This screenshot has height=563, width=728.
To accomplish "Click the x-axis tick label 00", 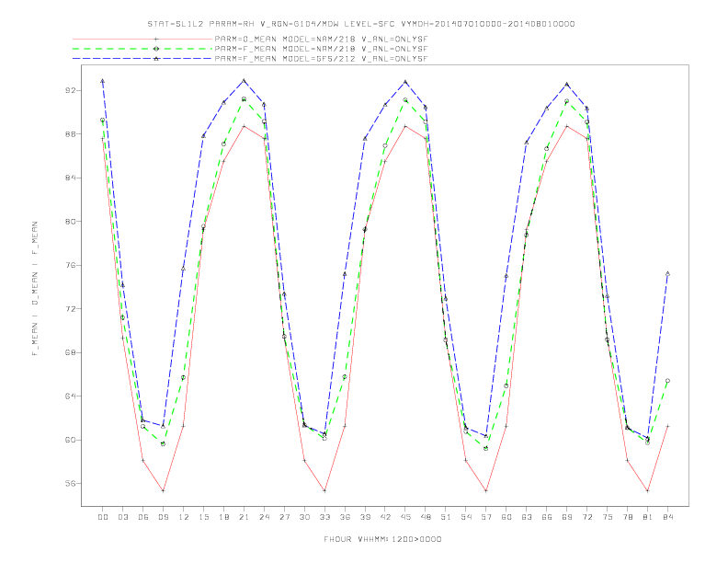I will tap(103, 517).
